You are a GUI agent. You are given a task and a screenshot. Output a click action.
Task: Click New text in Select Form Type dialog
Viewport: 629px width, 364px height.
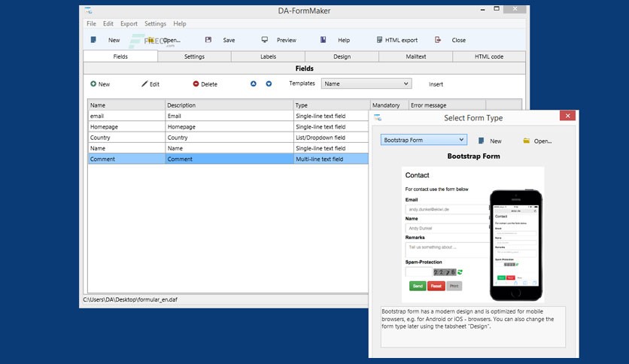coord(495,141)
